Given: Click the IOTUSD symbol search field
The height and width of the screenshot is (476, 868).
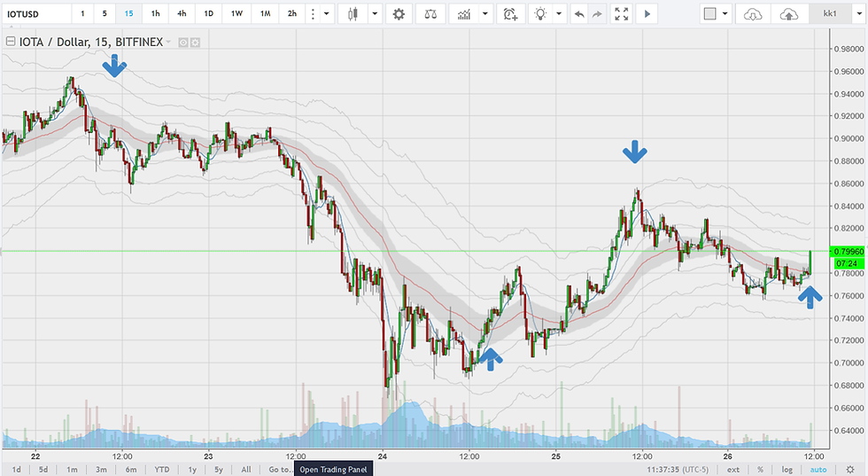Looking at the screenshot, I should click(36, 14).
